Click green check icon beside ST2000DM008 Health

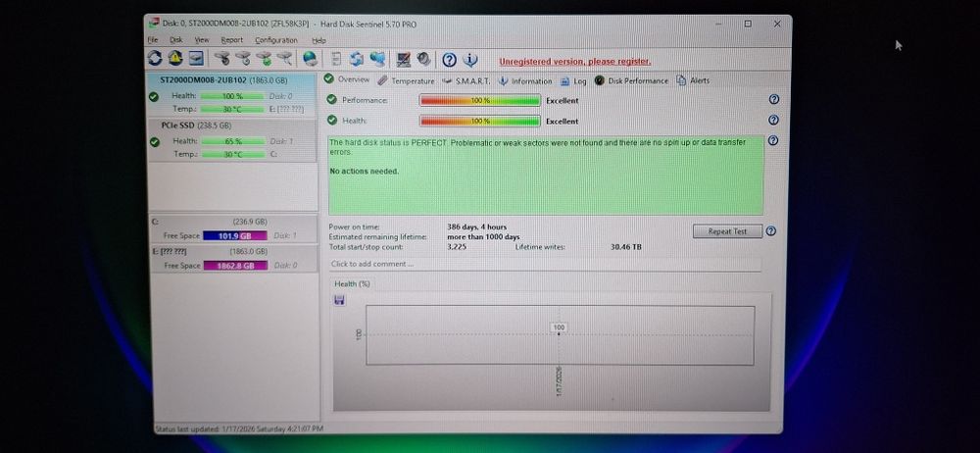tap(154, 96)
